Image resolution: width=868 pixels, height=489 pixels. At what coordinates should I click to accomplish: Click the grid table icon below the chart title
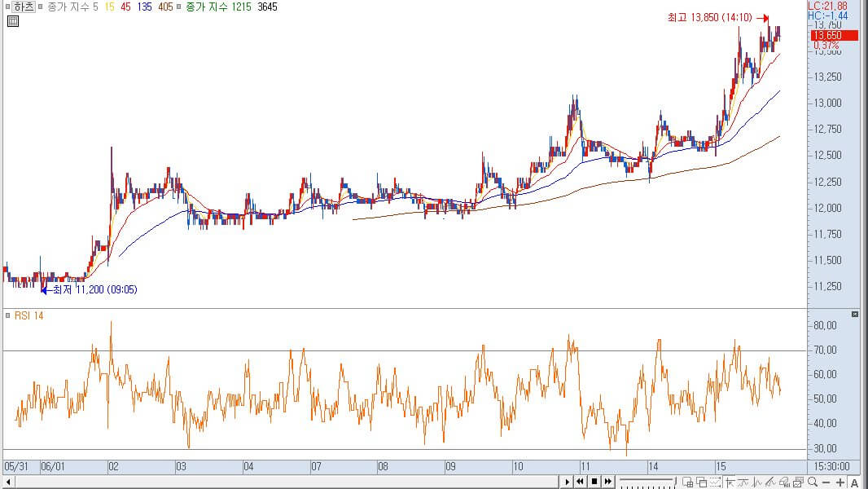pyautogui.click(x=13, y=21)
